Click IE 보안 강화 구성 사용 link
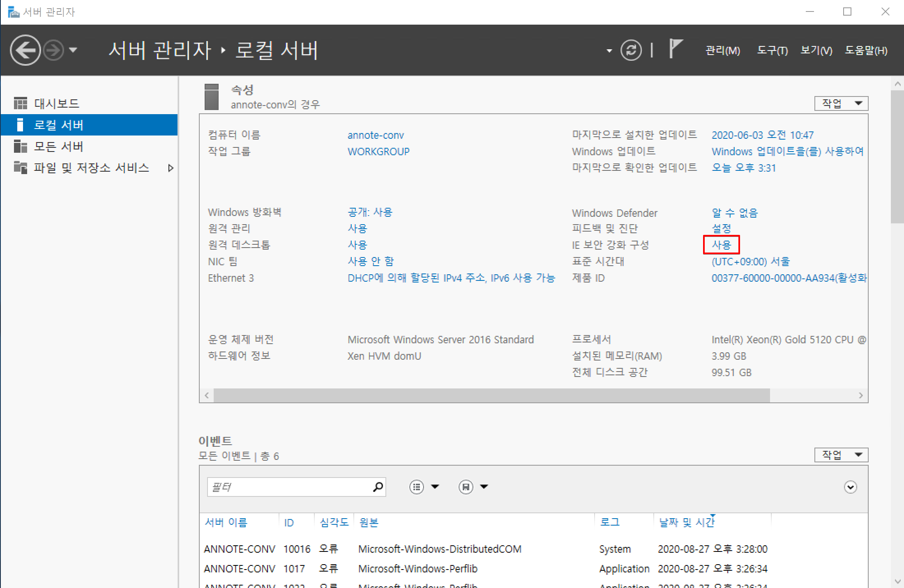The height and width of the screenshot is (588, 904). tap(721, 245)
